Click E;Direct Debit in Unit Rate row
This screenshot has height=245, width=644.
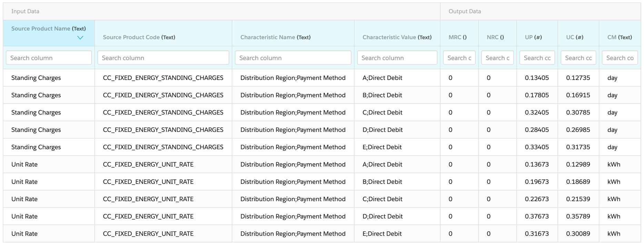382,234
